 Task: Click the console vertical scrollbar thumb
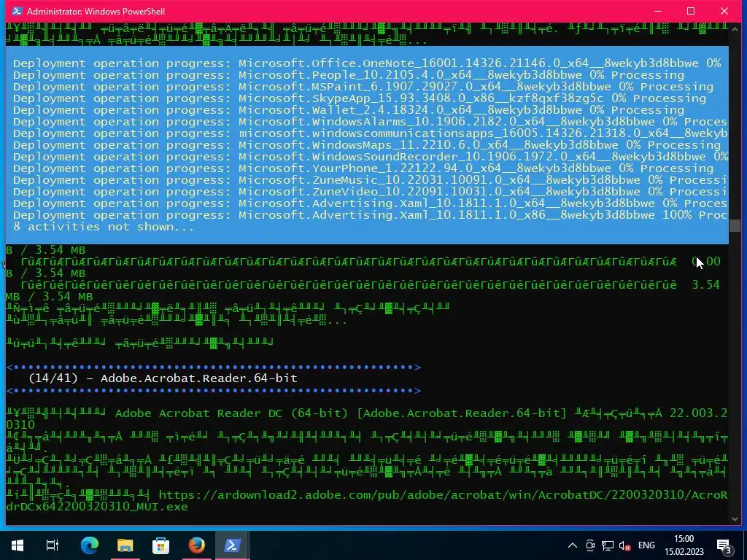pos(735,225)
